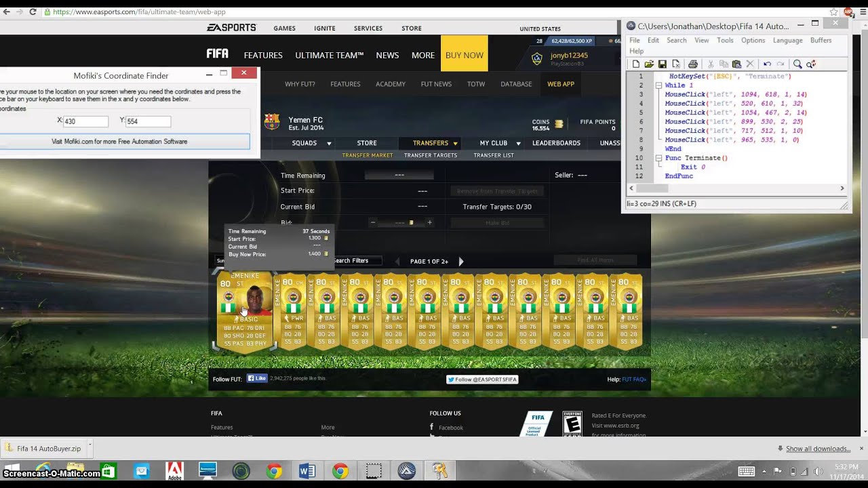Click the FIFA logo in the site header
Viewport: 868px width, 488px height.
[217, 54]
